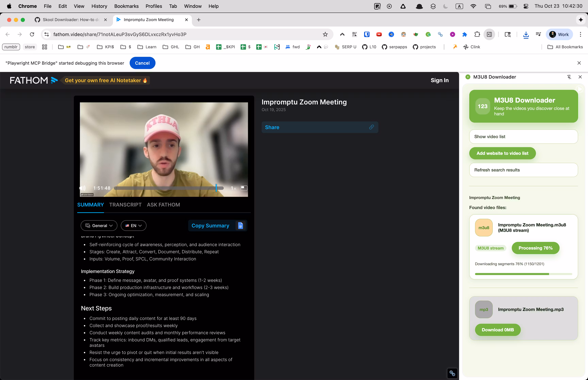Unpin the M3U8 Downloader side panel

click(569, 77)
